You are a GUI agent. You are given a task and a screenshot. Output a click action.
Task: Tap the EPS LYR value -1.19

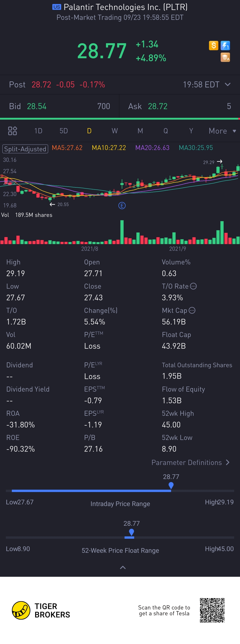[93, 425]
